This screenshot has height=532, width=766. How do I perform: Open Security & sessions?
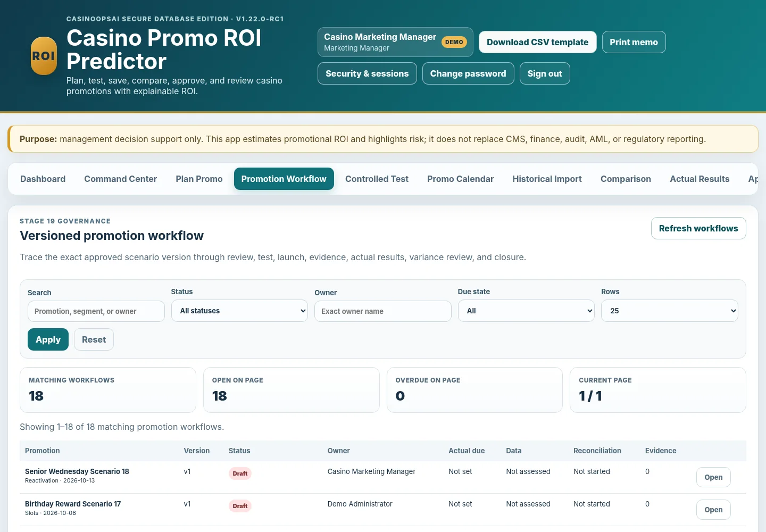coord(367,73)
